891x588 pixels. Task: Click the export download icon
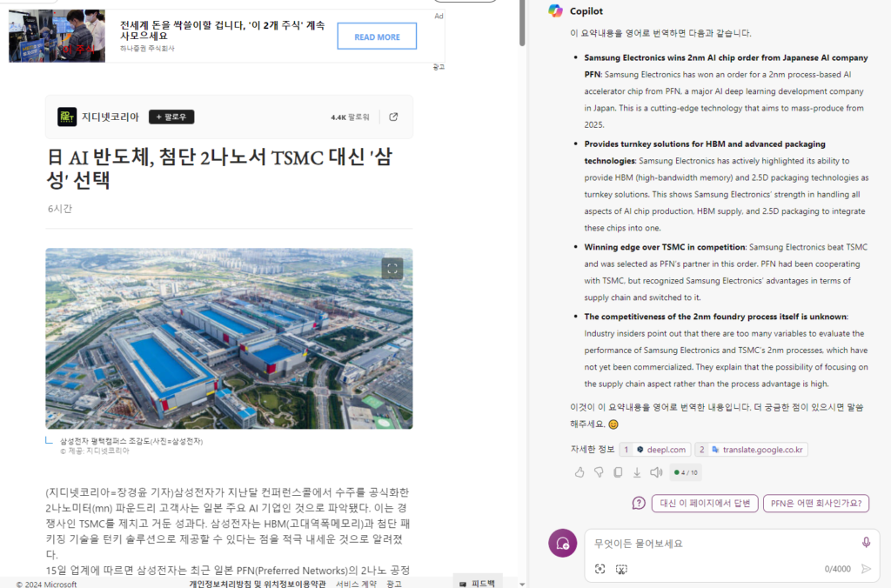(x=637, y=472)
